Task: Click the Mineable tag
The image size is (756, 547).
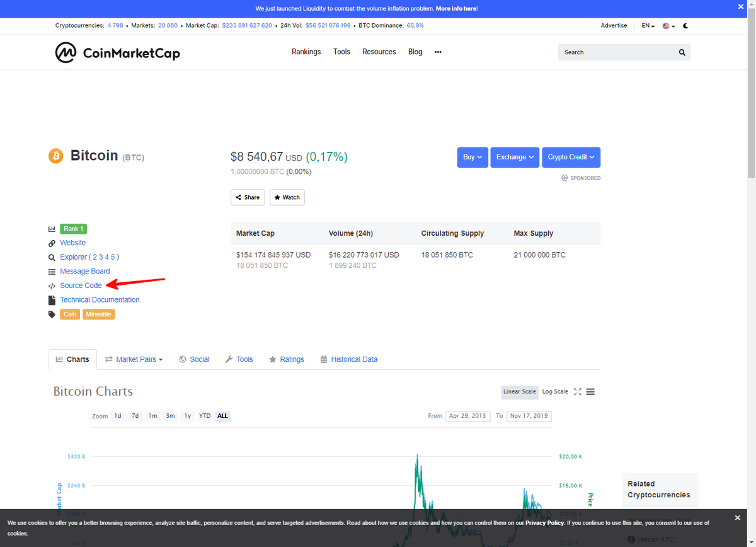Action: pos(98,314)
